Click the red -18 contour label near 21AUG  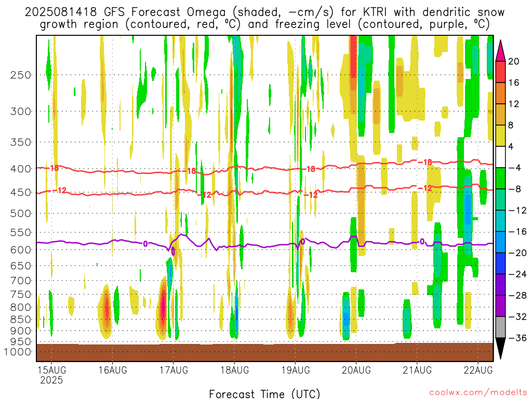(425, 162)
